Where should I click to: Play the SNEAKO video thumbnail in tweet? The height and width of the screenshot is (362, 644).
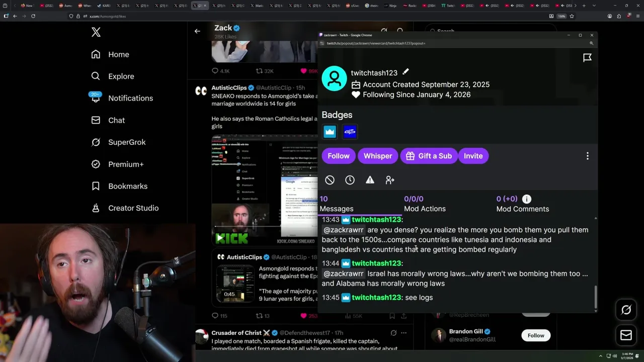tap(221, 238)
